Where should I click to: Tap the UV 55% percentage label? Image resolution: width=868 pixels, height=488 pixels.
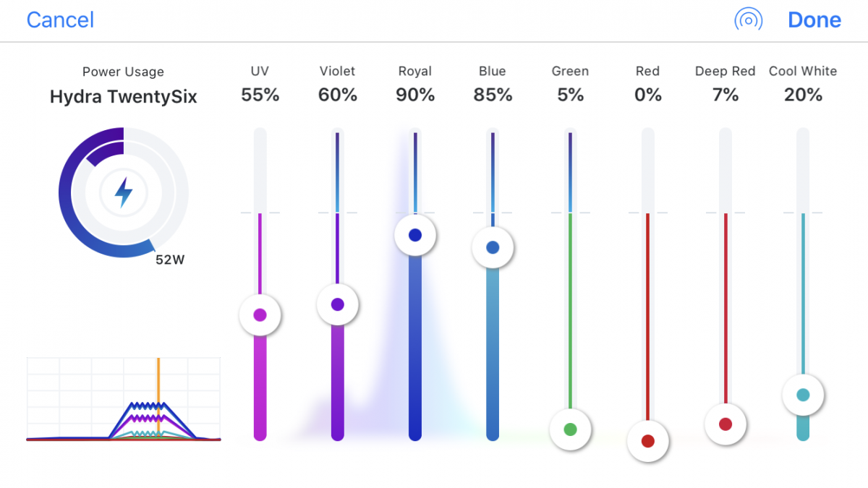tap(260, 95)
